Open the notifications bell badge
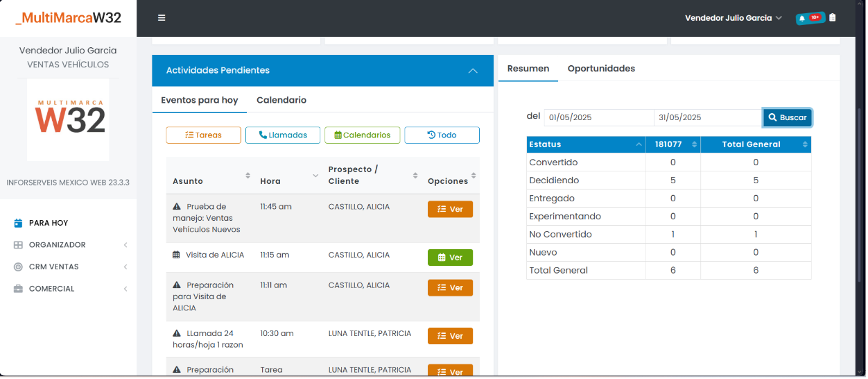 pos(810,18)
